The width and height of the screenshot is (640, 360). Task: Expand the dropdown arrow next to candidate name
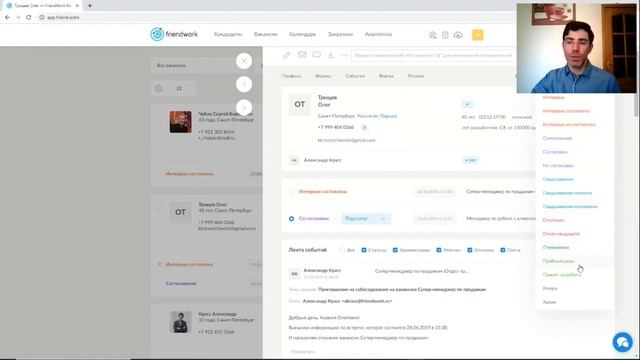467,104
